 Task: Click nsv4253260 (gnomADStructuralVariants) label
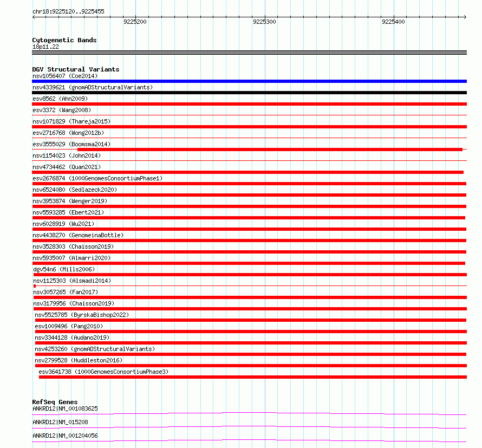pyautogui.click(x=95, y=349)
